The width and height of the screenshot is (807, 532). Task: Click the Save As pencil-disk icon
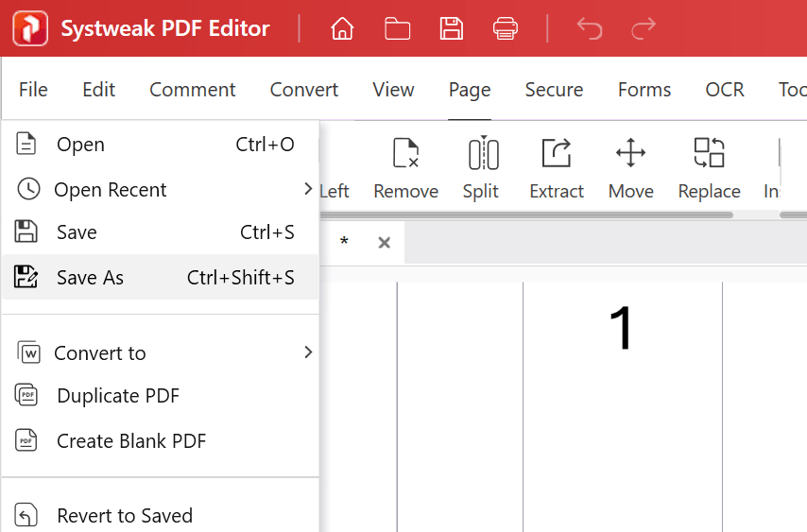[26, 277]
